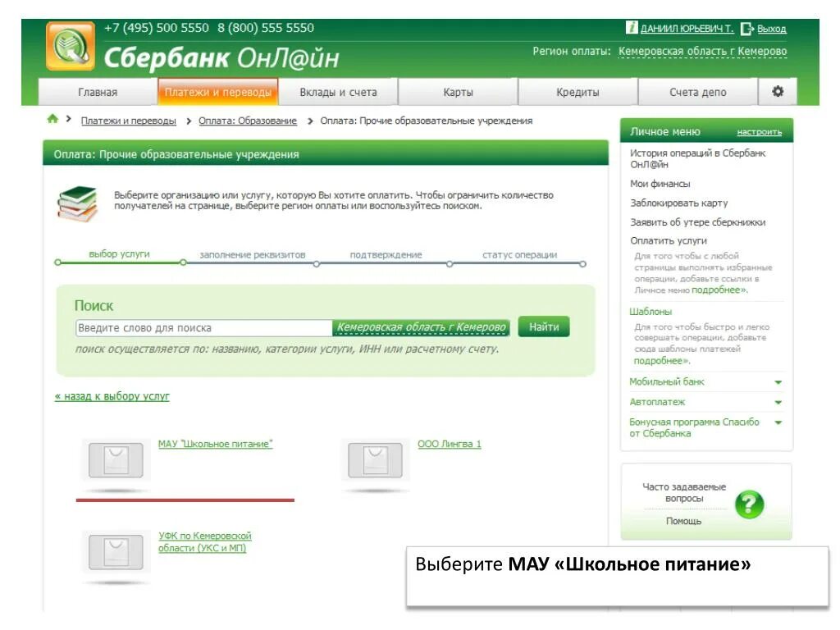Select Заблокировать карту menu entry
840x630 pixels.
678,203
